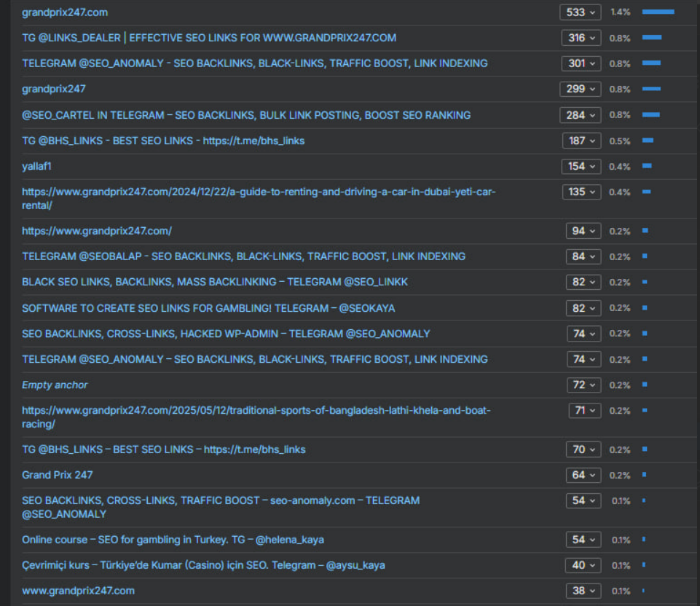Expand the 54 dropdown for @helena_kaya row
The width and height of the screenshot is (700, 606).
click(x=583, y=540)
